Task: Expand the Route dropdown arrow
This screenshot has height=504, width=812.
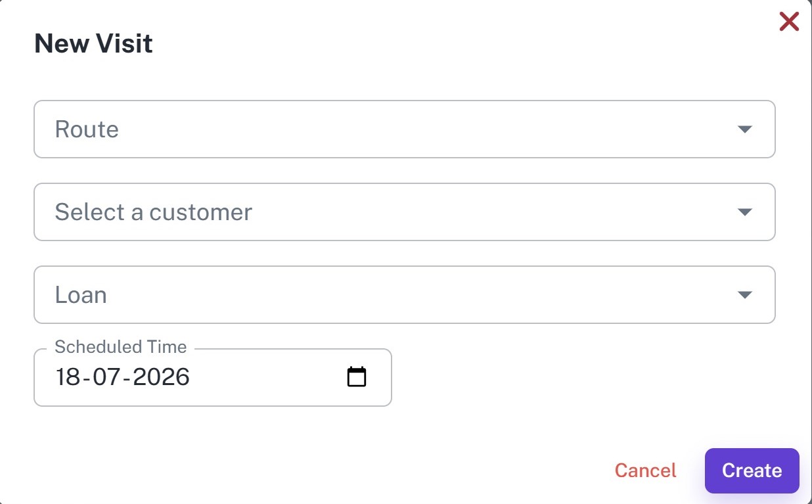Action: pos(744,129)
